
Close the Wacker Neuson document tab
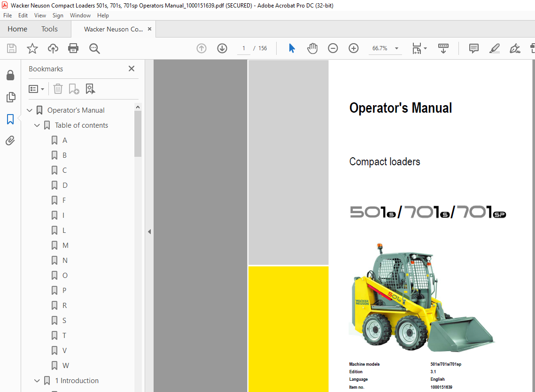149,29
